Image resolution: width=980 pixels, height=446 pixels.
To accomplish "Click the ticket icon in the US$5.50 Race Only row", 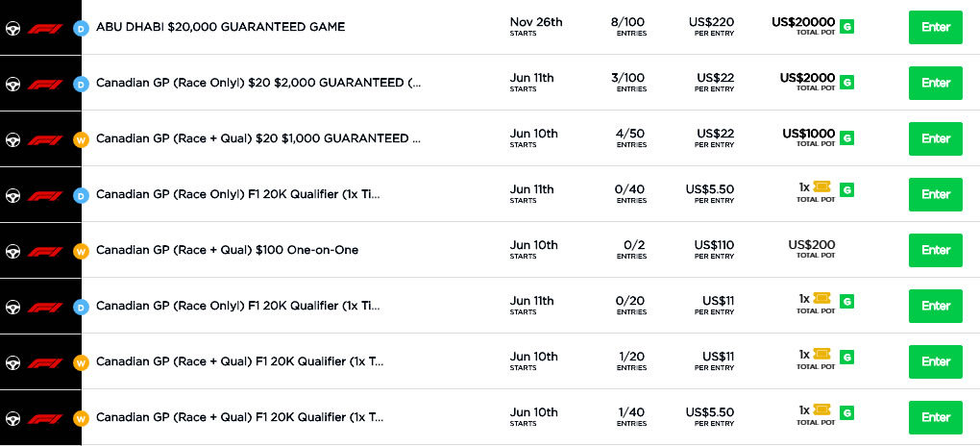I will click(x=821, y=187).
